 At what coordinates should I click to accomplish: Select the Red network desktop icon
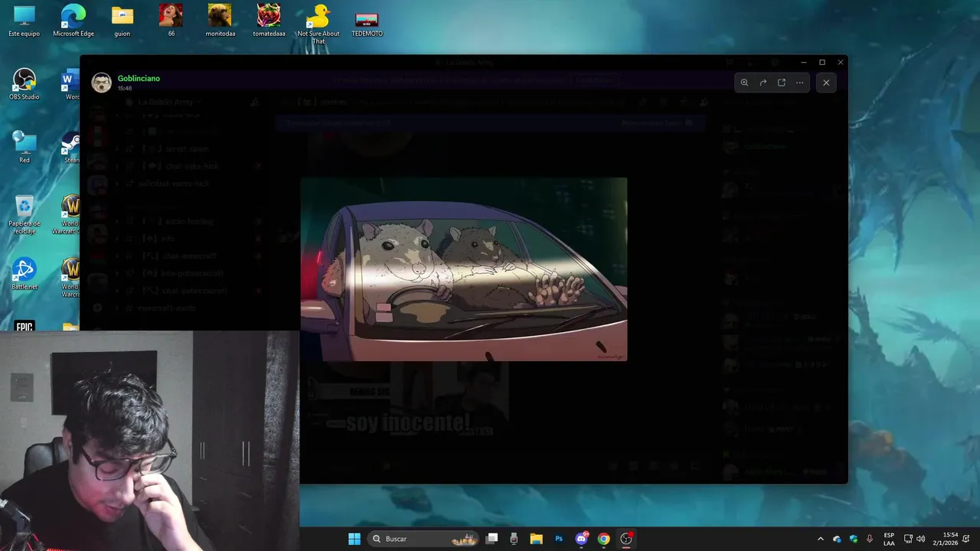point(24,147)
